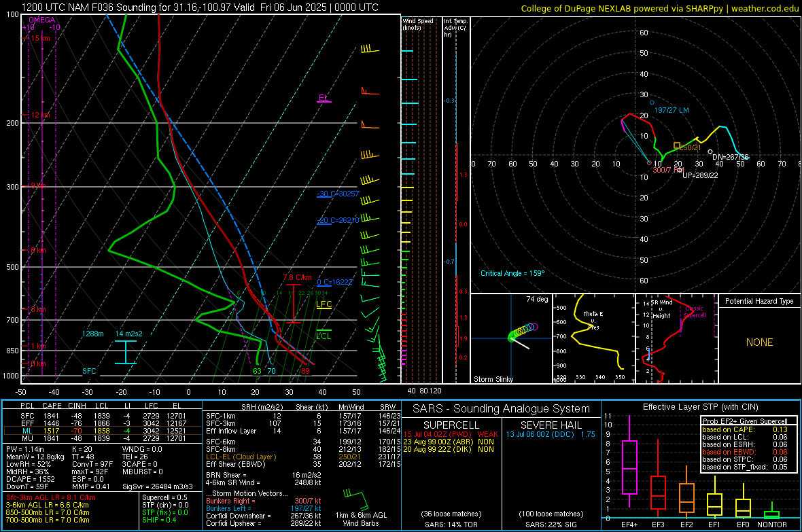Click the SARS: 14% TOR text
The image size is (802, 532).
451,525
